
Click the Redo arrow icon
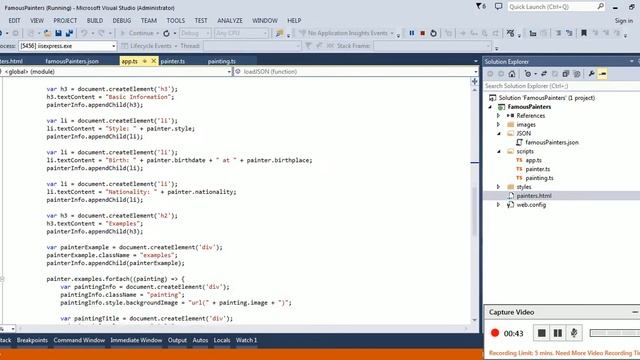(101, 33)
